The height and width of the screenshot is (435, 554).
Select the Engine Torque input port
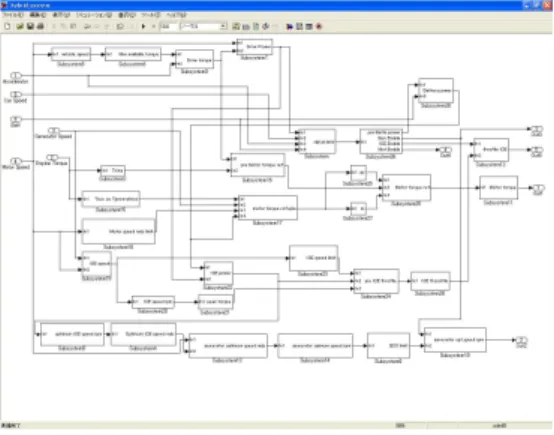[x=52, y=157]
